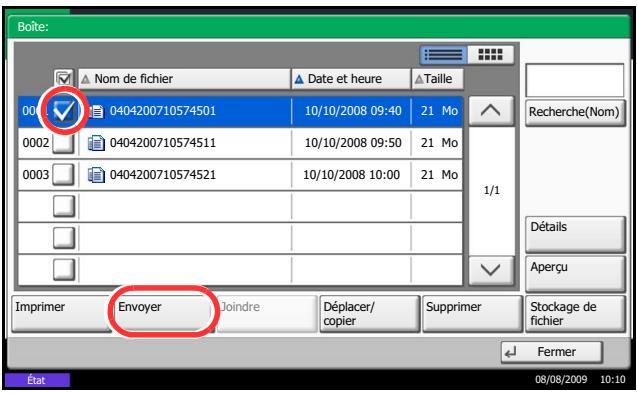
Task: Click date 10/10/2008 09:50
Action: 353,143
